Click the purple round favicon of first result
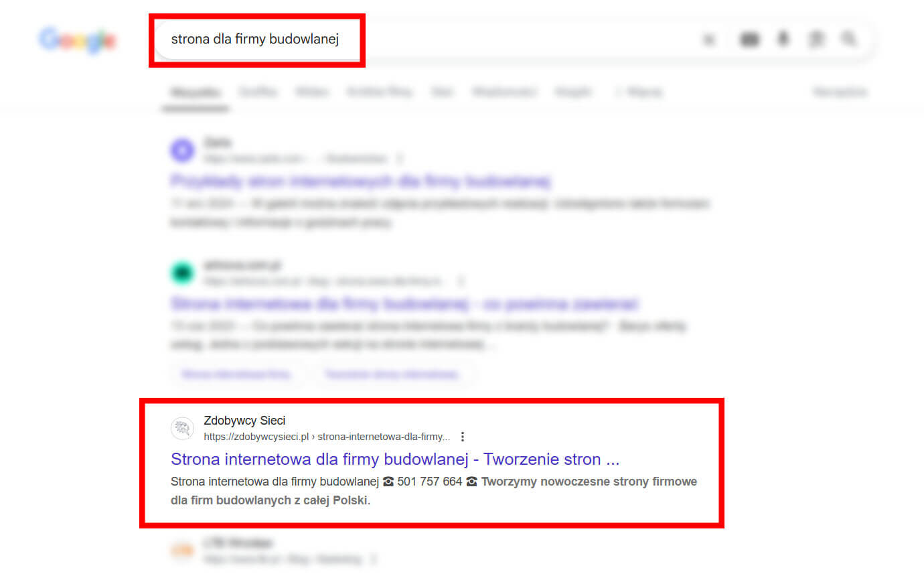The image size is (924, 574). (x=182, y=150)
